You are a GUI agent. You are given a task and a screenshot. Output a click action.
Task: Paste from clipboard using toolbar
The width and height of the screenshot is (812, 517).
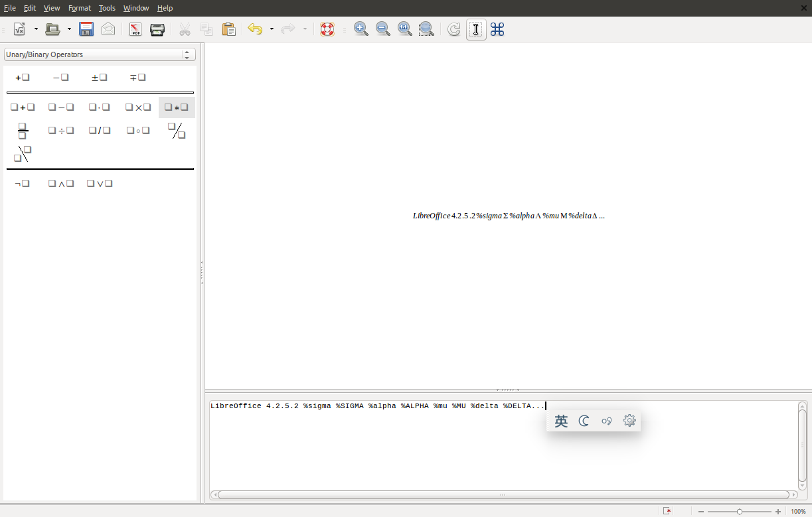(228, 29)
